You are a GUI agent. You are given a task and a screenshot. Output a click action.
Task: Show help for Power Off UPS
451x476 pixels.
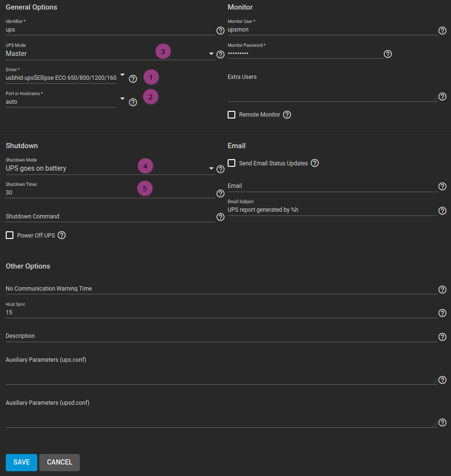coord(62,235)
